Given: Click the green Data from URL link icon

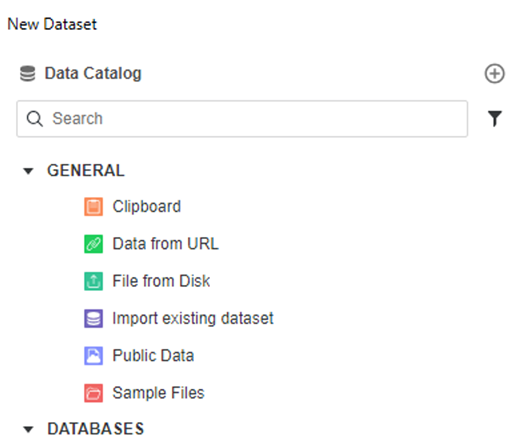Looking at the screenshot, I should (x=93, y=244).
